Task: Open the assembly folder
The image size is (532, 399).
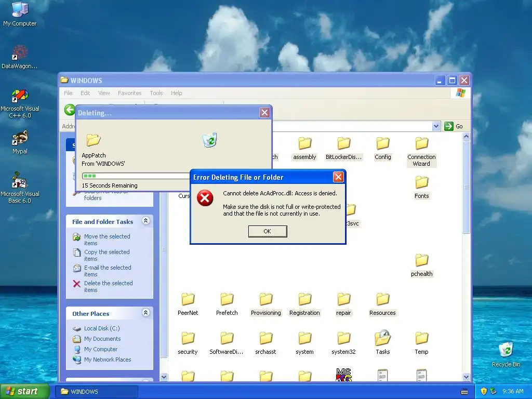Action: coord(304,148)
